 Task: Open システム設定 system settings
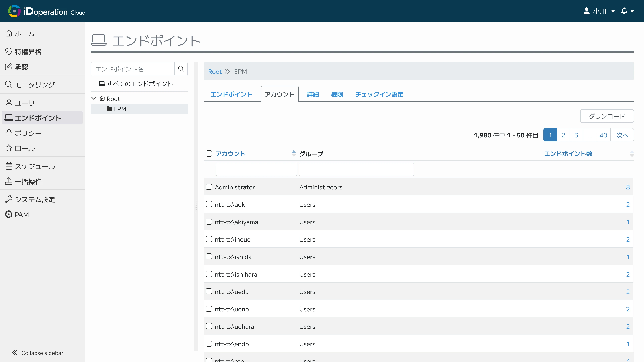pos(35,199)
